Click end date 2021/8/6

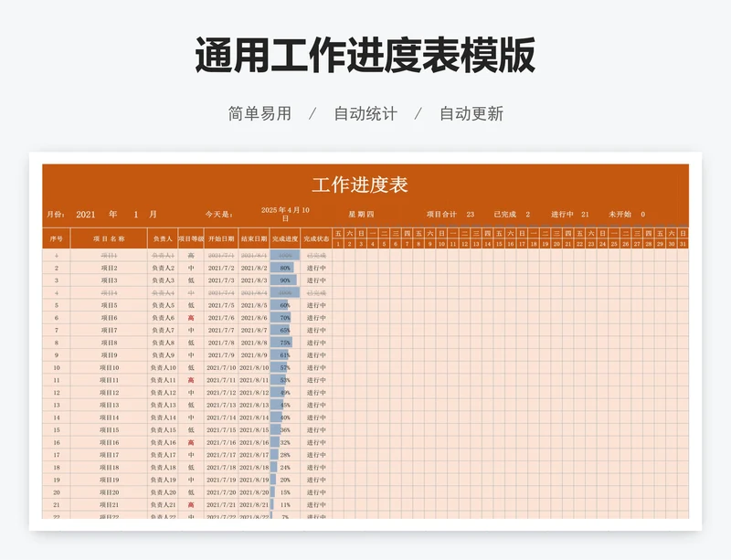[x=254, y=318]
